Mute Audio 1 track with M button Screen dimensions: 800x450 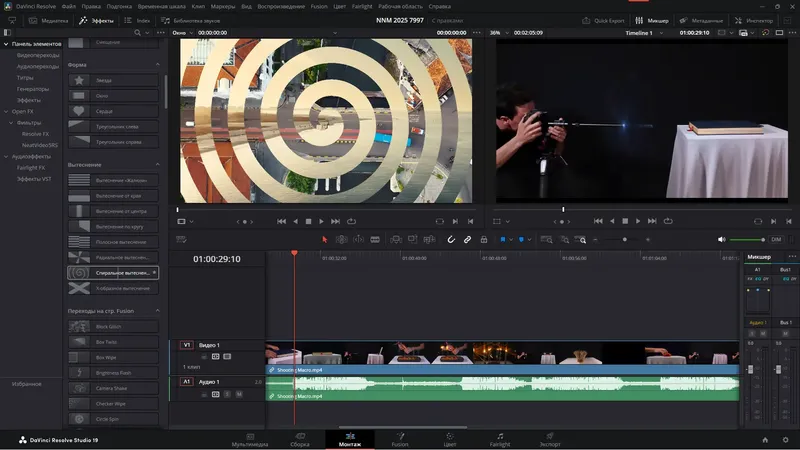click(239, 394)
